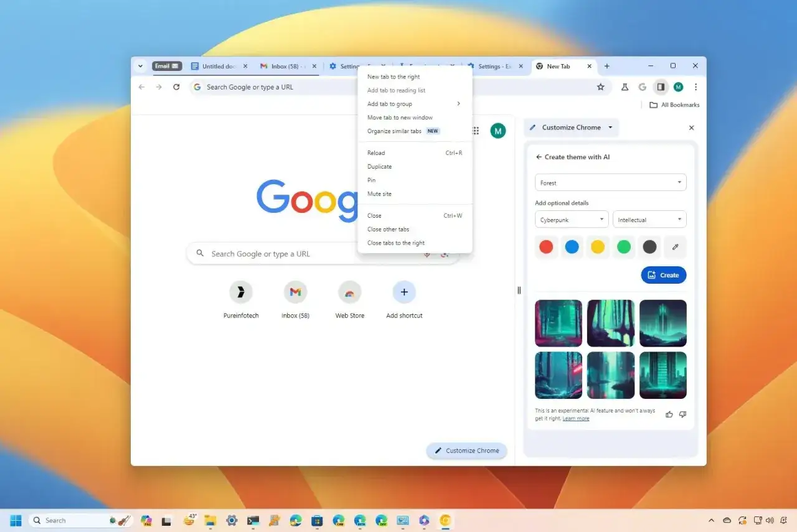Select Mute site

415,194
